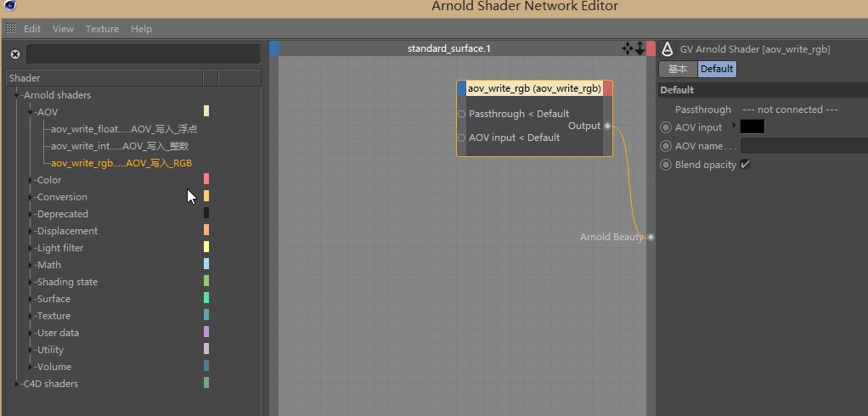868x416 pixels.
Task: Select the Shading state category
Action: point(67,282)
